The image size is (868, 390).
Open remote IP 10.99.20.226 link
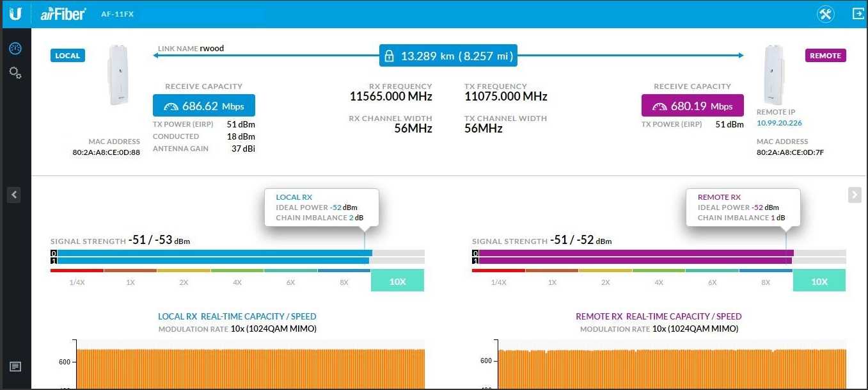pyautogui.click(x=779, y=123)
